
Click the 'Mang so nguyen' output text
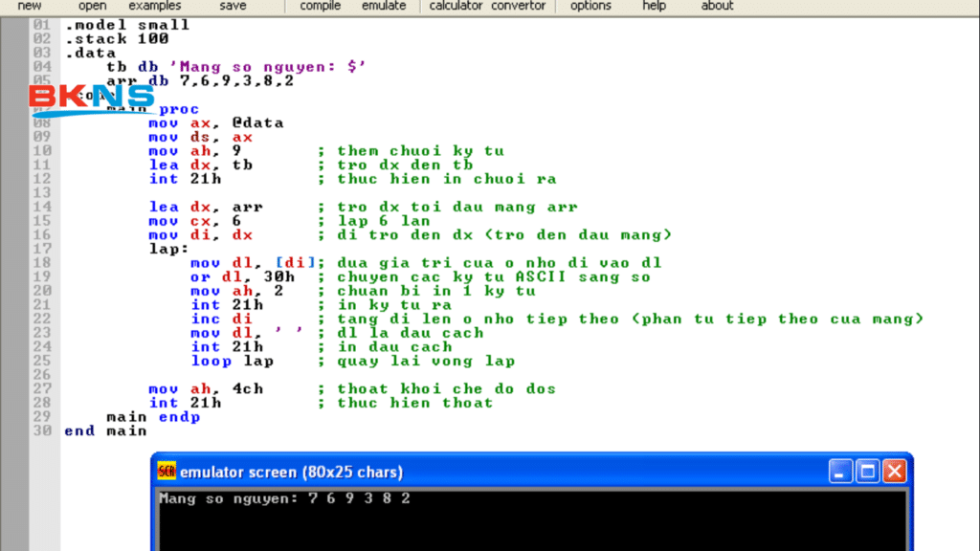pyautogui.click(x=228, y=498)
